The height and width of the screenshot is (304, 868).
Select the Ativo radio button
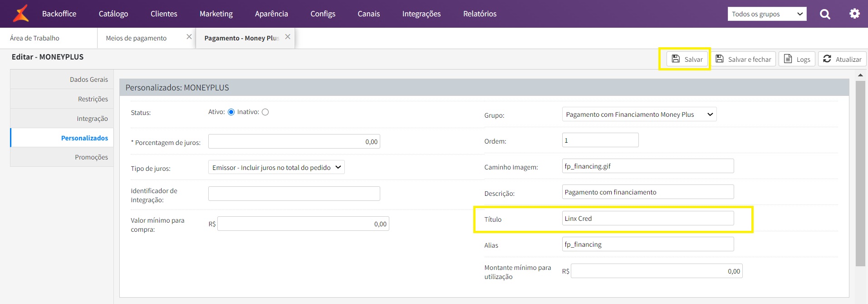tap(231, 112)
